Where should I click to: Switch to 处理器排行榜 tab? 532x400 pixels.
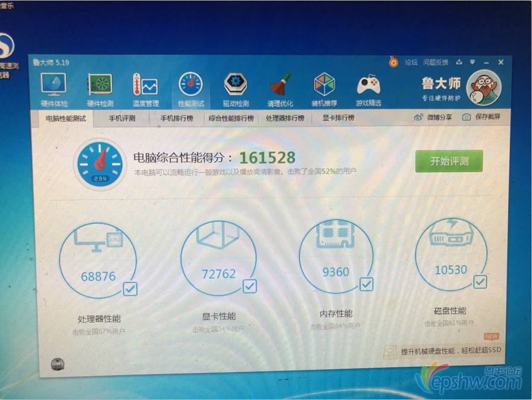point(285,118)
